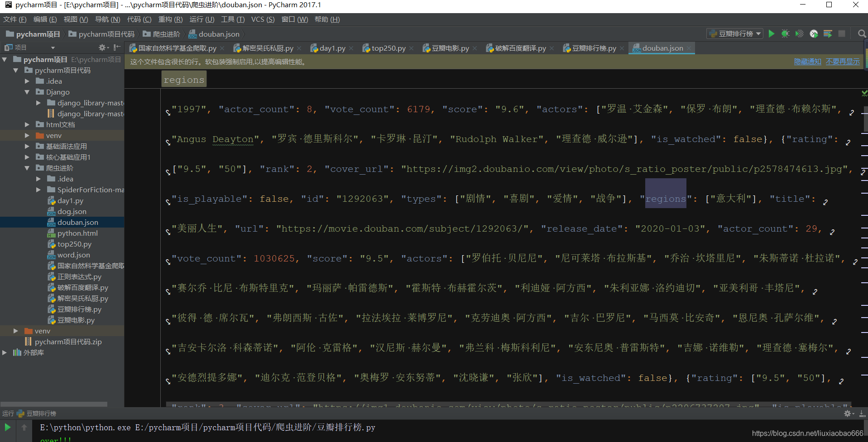The image size is (868, 442).
Task: Click the up arrow icon in Run panel
Action: coord(24,427)
